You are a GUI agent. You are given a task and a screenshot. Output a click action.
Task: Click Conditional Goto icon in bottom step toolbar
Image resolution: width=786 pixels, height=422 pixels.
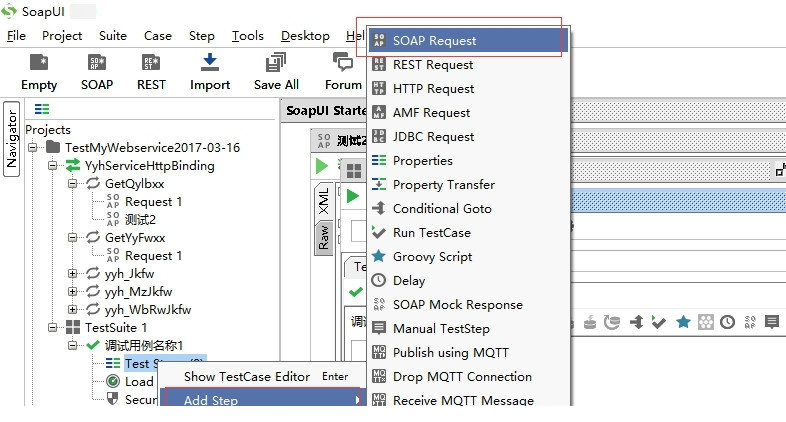[x=636, y=321]
